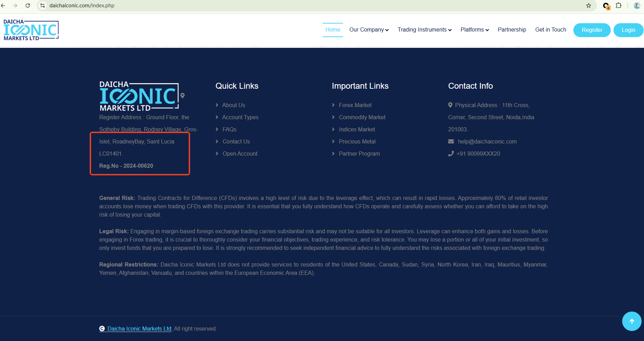The width and height of the screenshot is (644, 341).
Task: Click the Register button
Action: pos(592,30)
